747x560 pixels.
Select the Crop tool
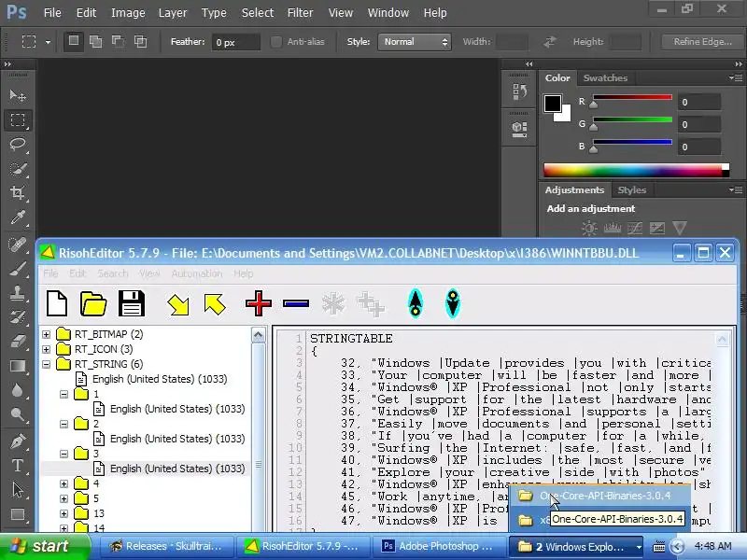click(x=18, y=193)
